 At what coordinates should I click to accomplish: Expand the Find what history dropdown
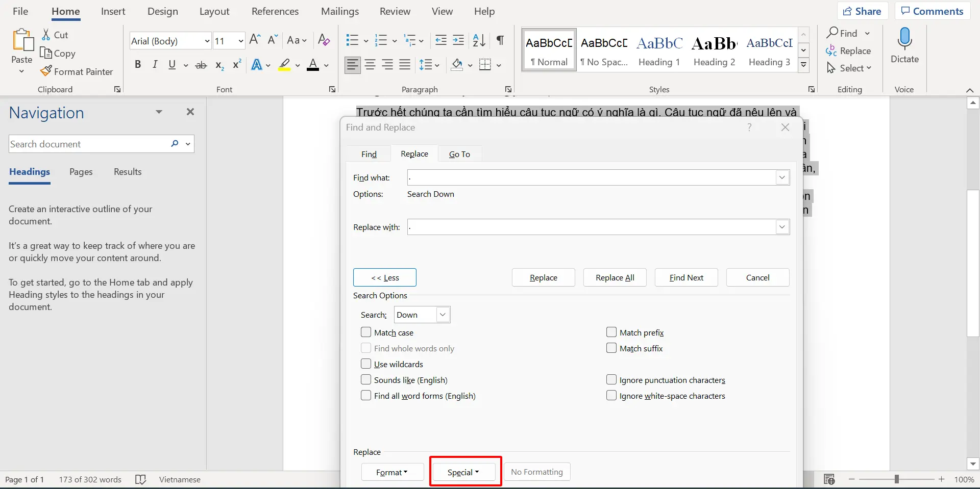782,177
